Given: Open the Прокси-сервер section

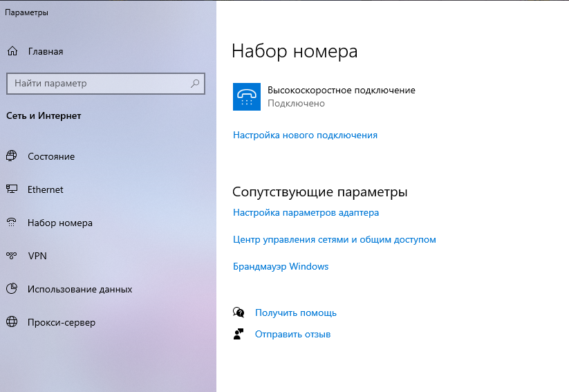Looking at the screenshot, I should [62, 322].
